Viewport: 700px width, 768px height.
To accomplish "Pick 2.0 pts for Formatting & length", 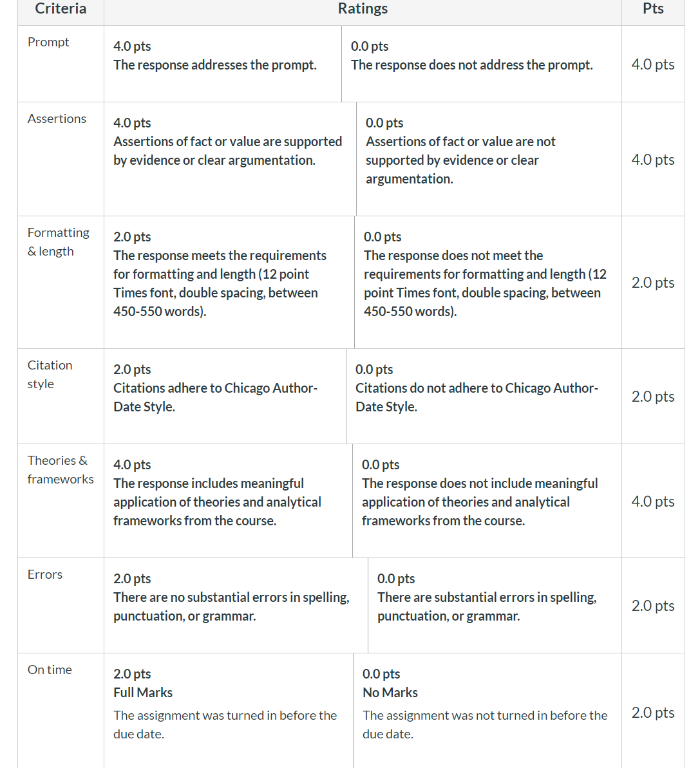I will coord(229,283).
